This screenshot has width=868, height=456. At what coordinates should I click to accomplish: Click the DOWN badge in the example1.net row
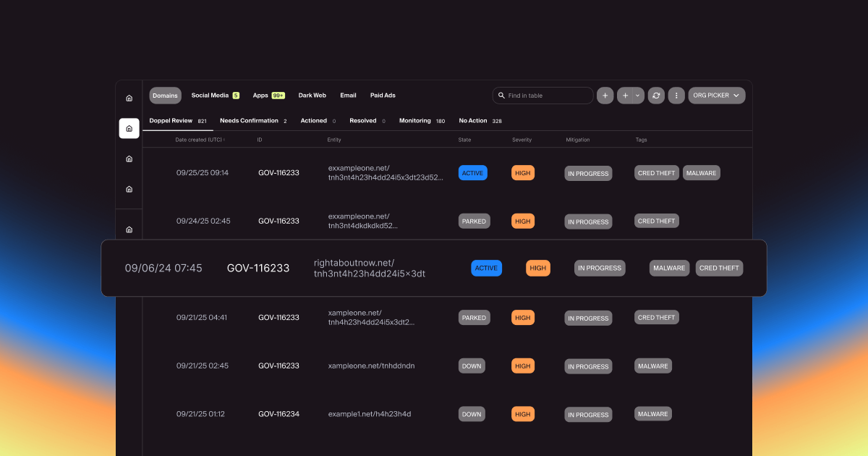click(x=472, y=415)
